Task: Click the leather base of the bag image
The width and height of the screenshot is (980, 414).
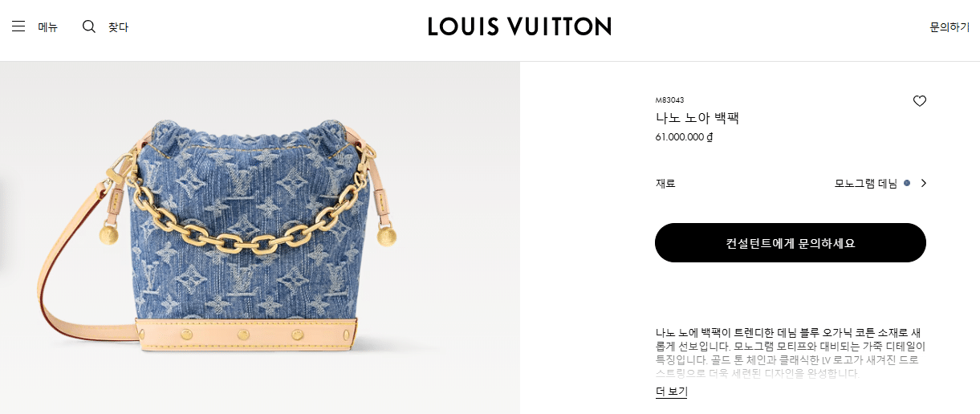Action: pos(247,334)
